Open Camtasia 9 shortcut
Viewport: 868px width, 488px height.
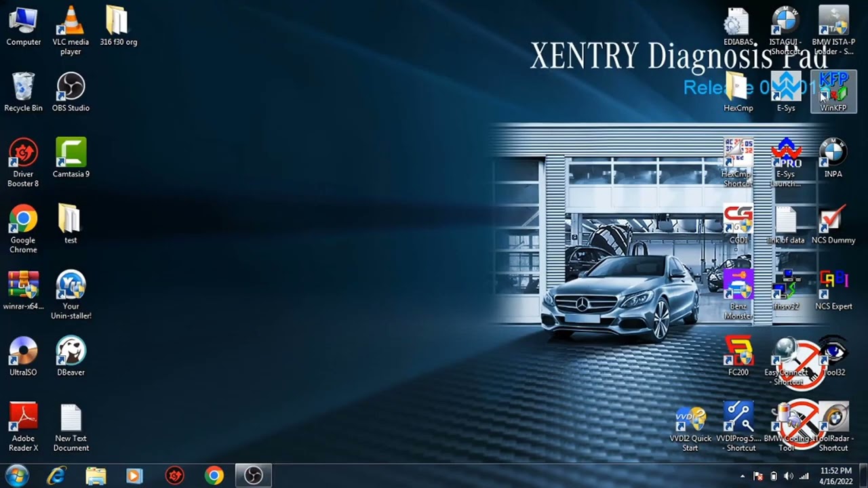(x=71, y=159)
